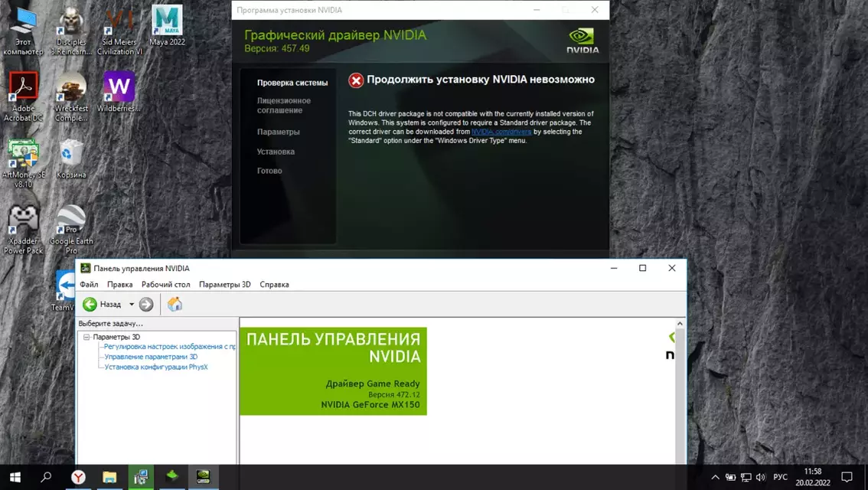Open the Параметры 3D menu
868x490 pixels.
point(225,284)
